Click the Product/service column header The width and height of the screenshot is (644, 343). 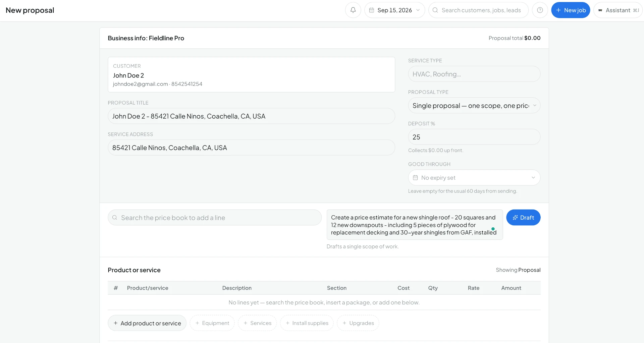pyautogui.click(x=148, y=288)
